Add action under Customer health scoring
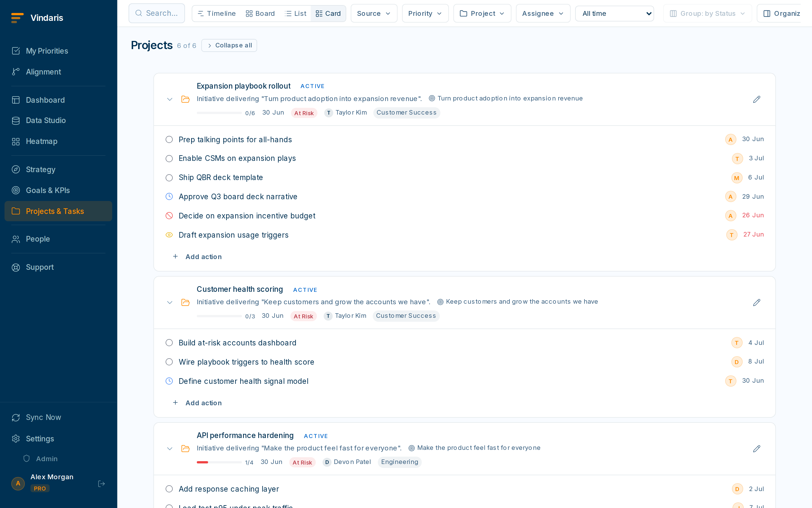This screenshot has height=508, width=812. [x=197, y=403]
